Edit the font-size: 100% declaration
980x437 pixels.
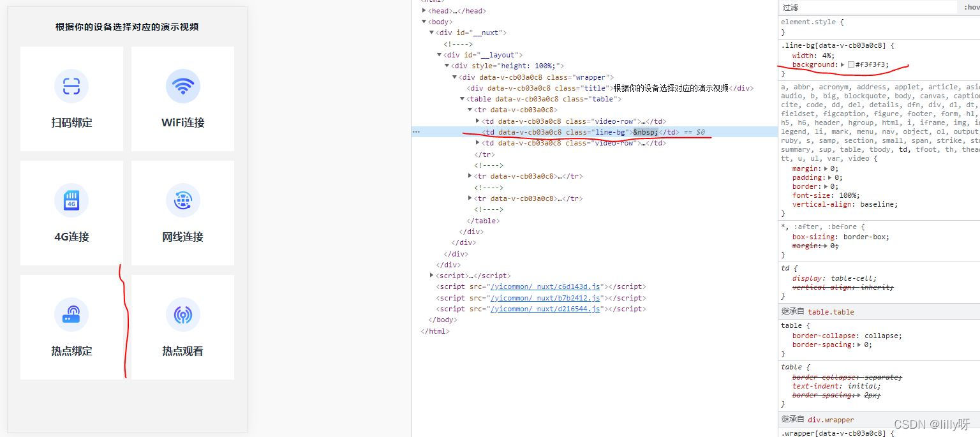point(826,195)
